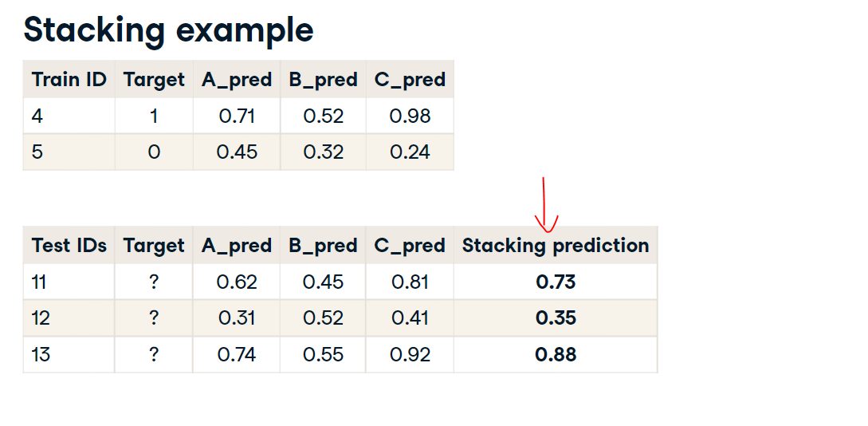This screenshot has width=868, height=426.
Task: Click the 0.32 B_pred training value
Action: (324, 152)
